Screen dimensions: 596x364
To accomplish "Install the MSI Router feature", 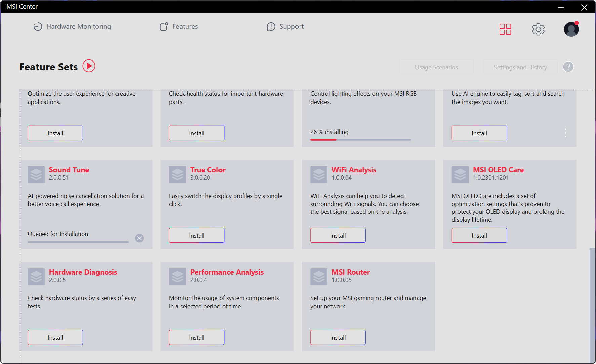I will point(337,337).
